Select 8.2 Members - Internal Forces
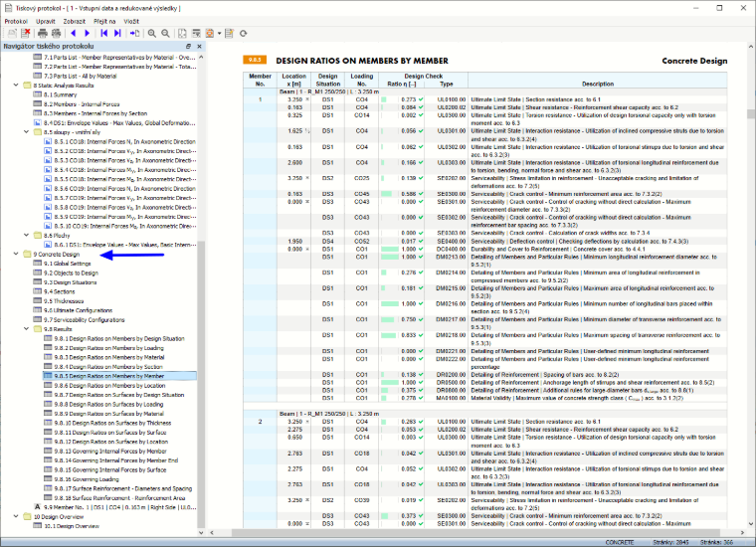The height and width of the screenshot is (547, 756). coord(82,104)
